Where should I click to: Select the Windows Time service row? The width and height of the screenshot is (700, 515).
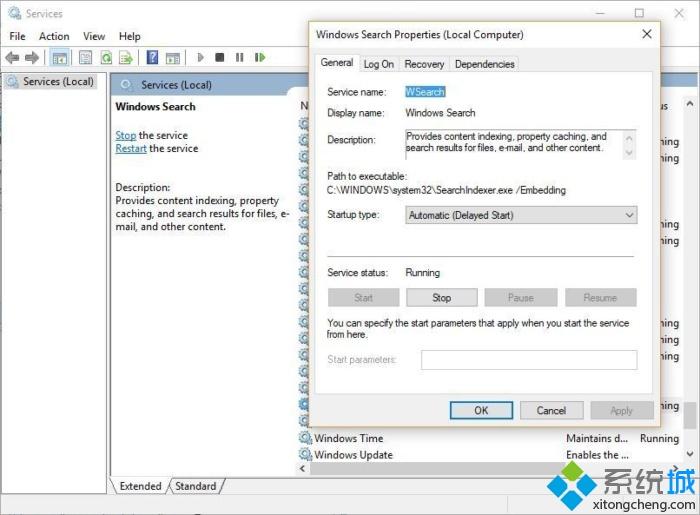point(489,438)
